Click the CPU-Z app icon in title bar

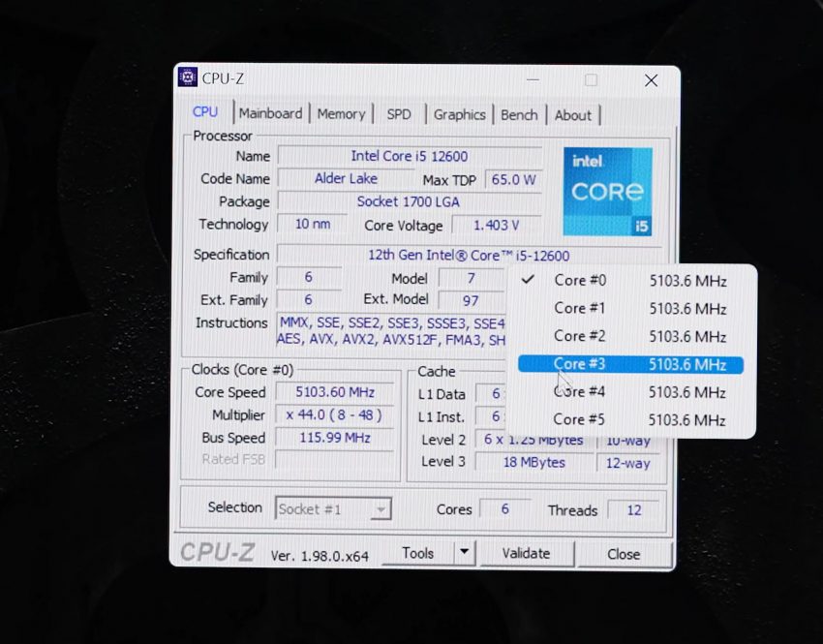(x=188, y=77)
